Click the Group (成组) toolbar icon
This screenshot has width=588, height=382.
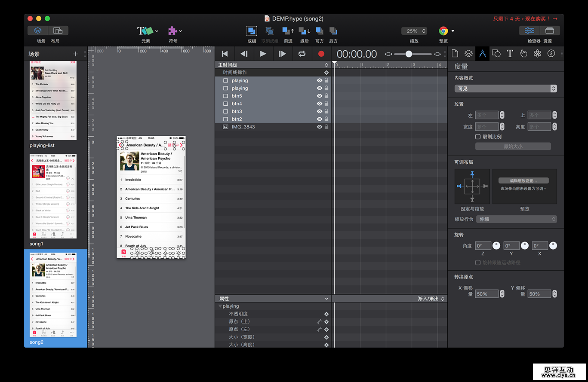252,31
